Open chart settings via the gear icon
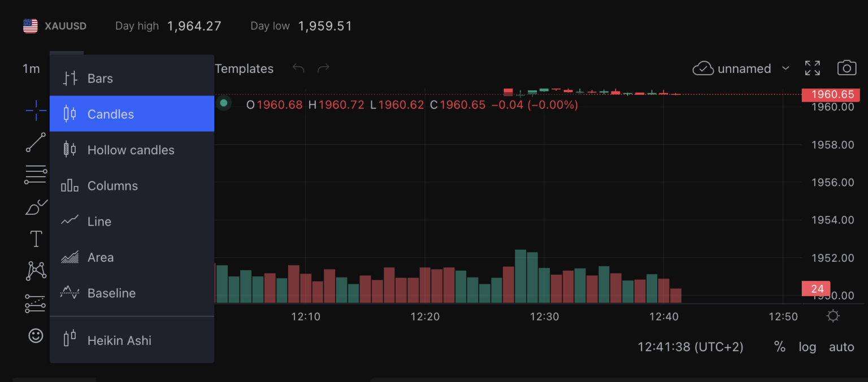The height and width of the screenshot is (382, 868). pos(832,315)
